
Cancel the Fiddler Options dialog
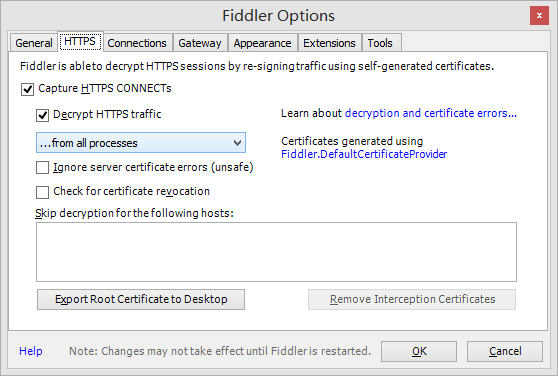(505, 351)
